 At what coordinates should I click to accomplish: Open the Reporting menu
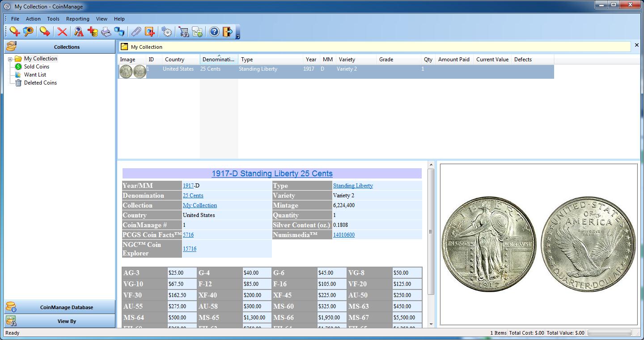tap(78, 19)
